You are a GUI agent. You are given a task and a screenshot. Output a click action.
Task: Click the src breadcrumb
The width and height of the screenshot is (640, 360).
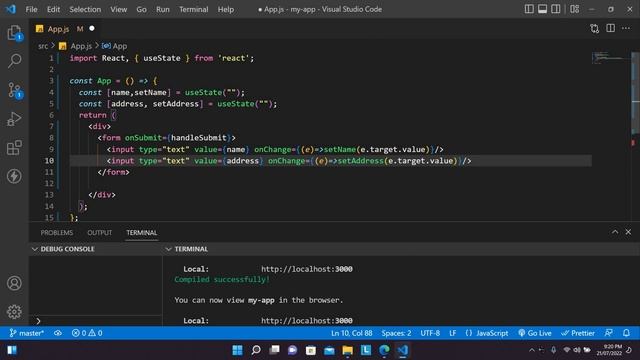(43, 46)
